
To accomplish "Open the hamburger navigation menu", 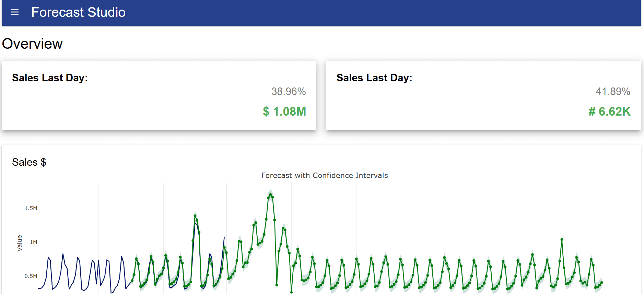I will point(14,12).
